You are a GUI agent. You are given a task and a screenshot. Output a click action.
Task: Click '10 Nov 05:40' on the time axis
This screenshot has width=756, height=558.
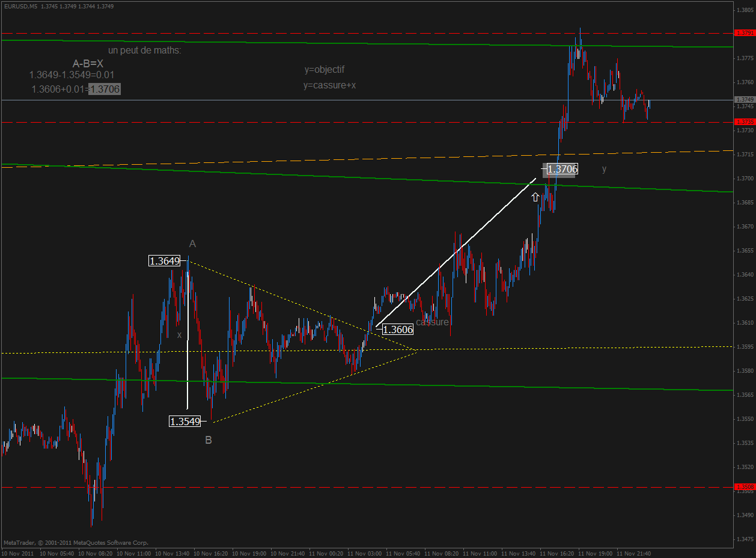coord(57,553)
